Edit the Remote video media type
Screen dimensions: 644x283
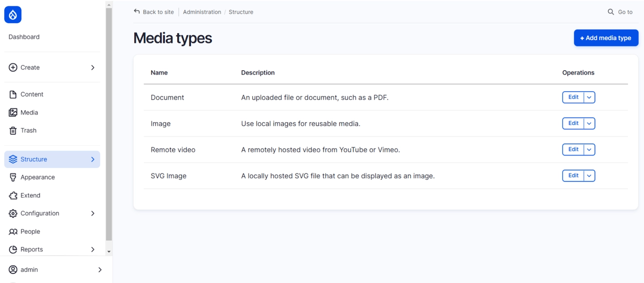[573, 150]
